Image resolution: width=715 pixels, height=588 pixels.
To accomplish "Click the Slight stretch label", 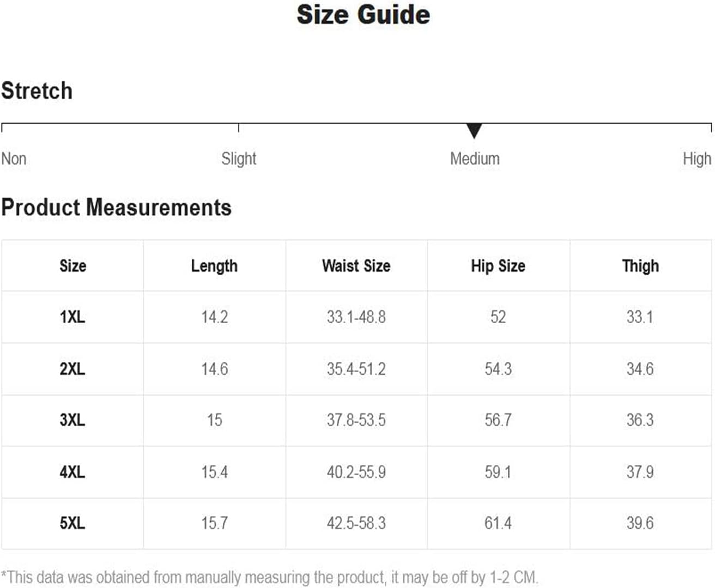I will click(239, 159).
